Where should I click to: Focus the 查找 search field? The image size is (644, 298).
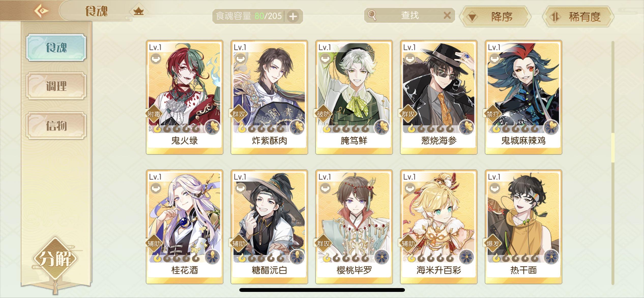pyautogui.click(x=409, y=15)
